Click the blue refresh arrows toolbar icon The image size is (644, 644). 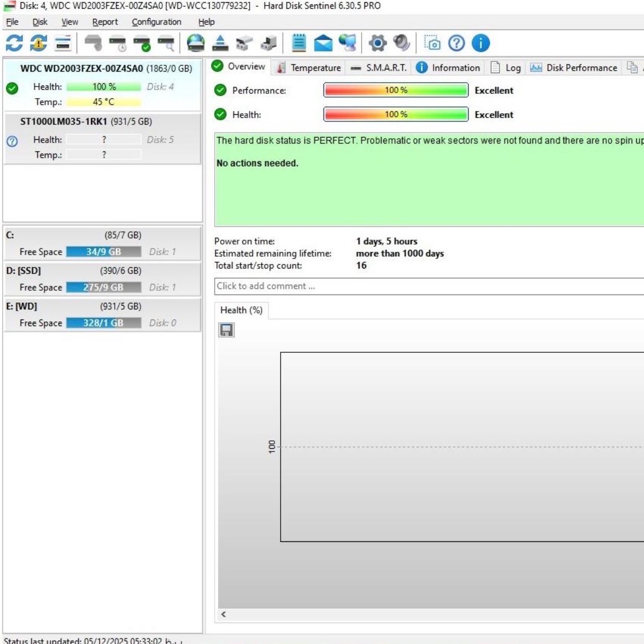[x=14, y=43]
